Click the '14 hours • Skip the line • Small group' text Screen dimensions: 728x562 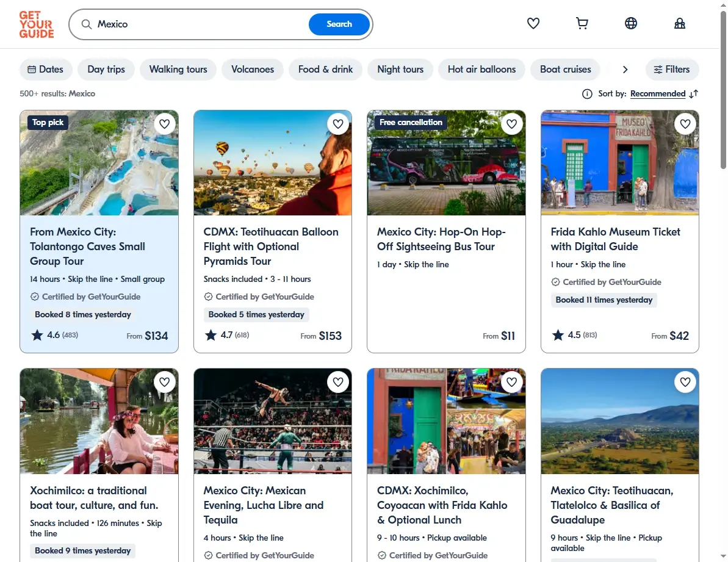pos(97,279)
